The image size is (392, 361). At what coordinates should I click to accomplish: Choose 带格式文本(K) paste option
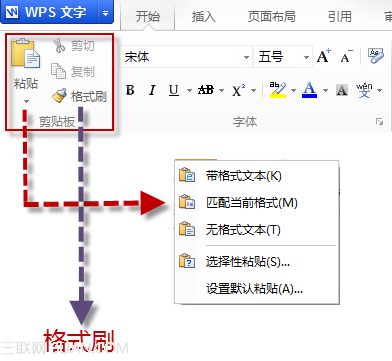[257, 175]
